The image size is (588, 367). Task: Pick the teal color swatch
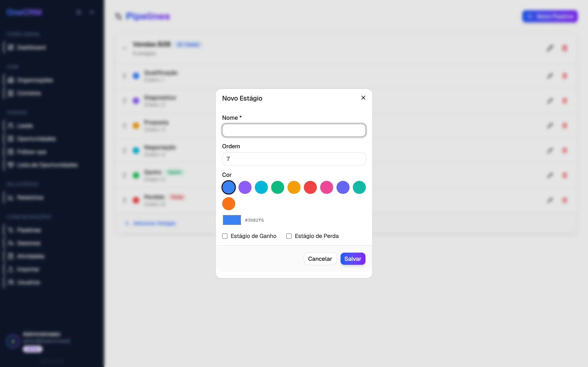coord(359,187)
